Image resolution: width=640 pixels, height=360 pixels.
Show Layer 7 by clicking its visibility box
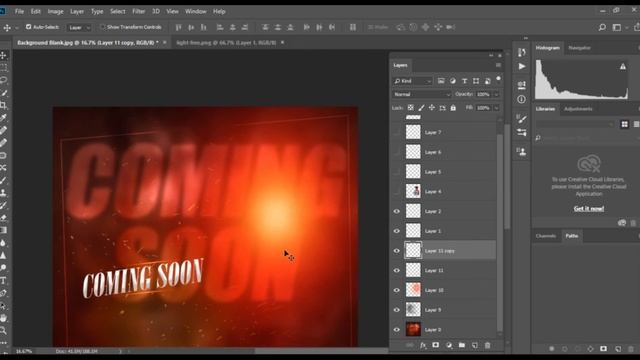(396, 132)
